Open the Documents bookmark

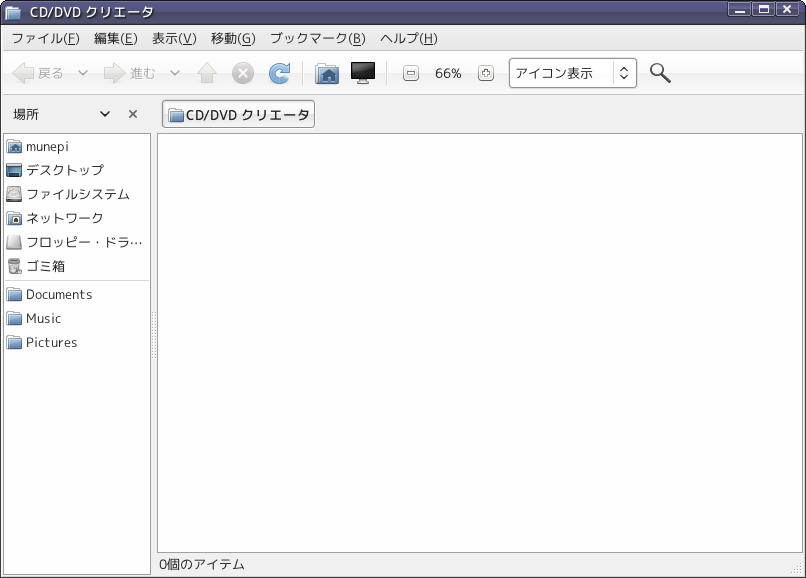point(77,295)
